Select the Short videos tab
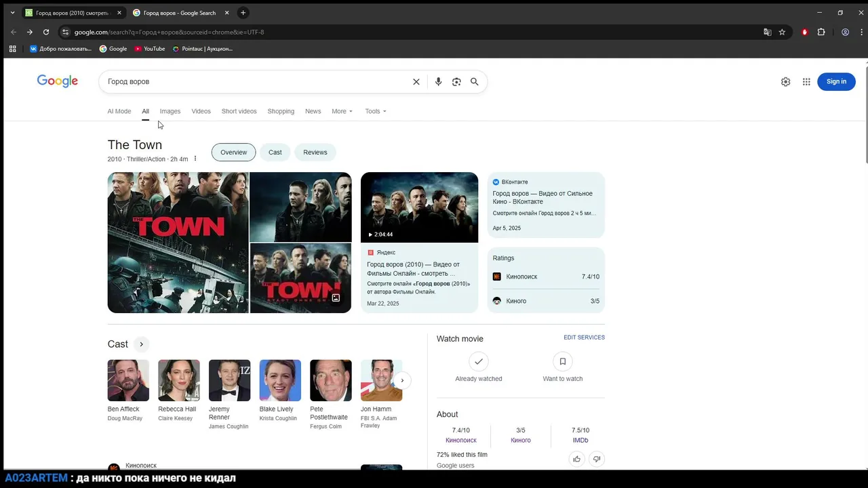868x488 pixels. click(239, 111)
